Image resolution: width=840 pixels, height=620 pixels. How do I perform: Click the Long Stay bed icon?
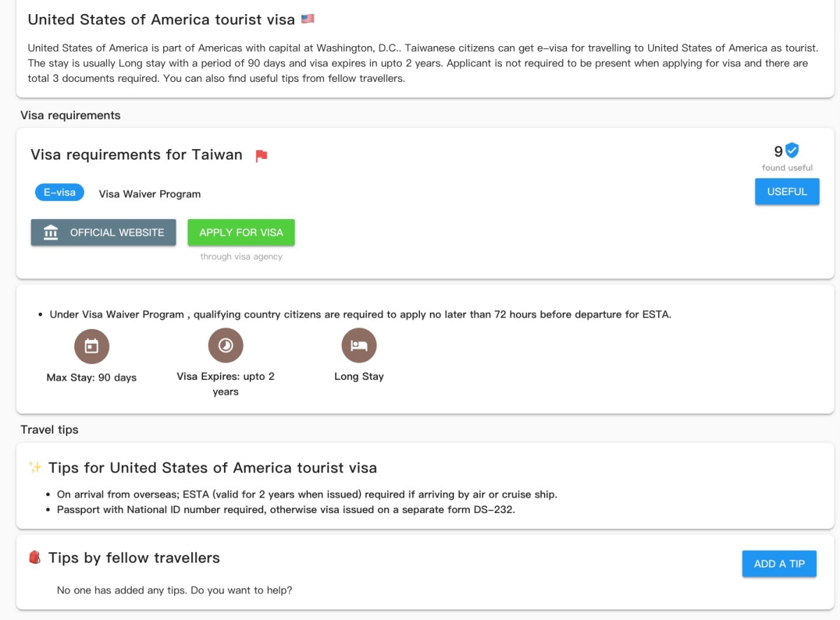pyautogui.click(x=359, y=346)
